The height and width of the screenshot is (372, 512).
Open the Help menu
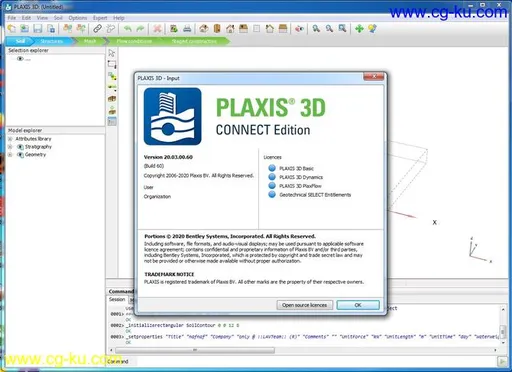(x=119, y=18)
